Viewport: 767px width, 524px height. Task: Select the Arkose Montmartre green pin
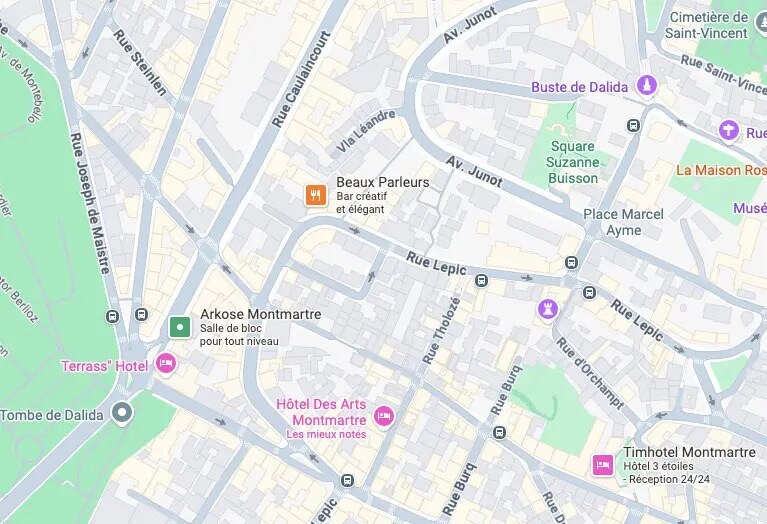coord(180,327)
